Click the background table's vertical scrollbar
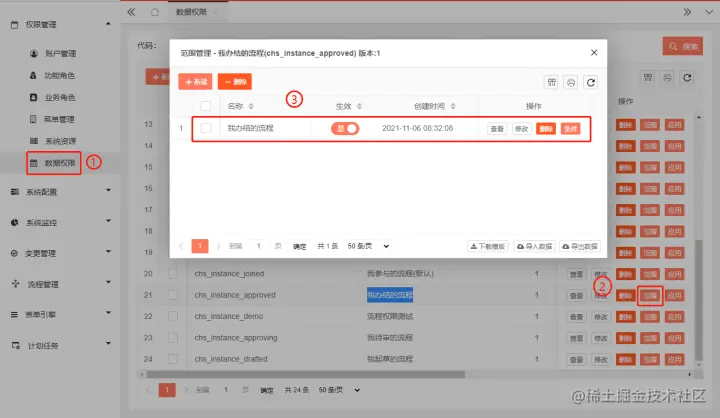This screenshot has width=720, height=418. (699, 300)
